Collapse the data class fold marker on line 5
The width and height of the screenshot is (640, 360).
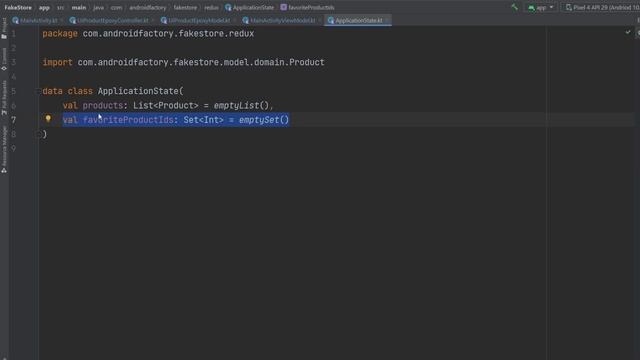[38, 91]
